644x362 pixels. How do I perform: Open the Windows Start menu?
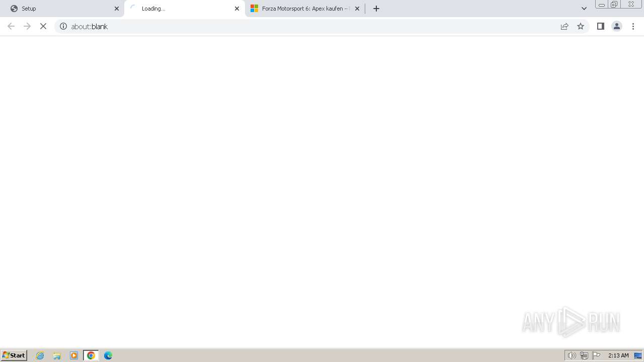click(x=14, y=355)
